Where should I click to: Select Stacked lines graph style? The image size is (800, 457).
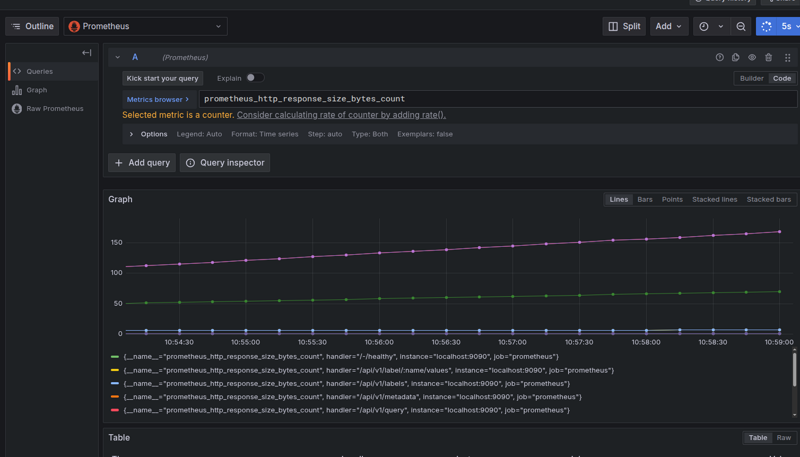[x=714, y=199]
